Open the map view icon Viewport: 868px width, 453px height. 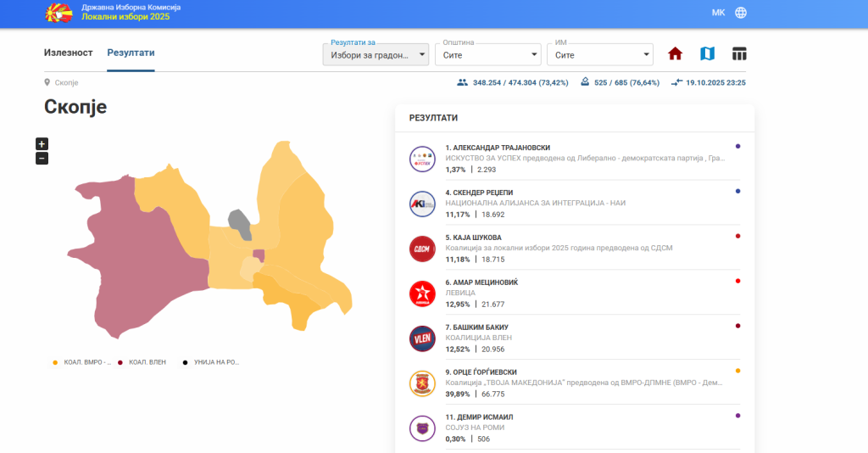pyautogui.click(x=707, y=54)
